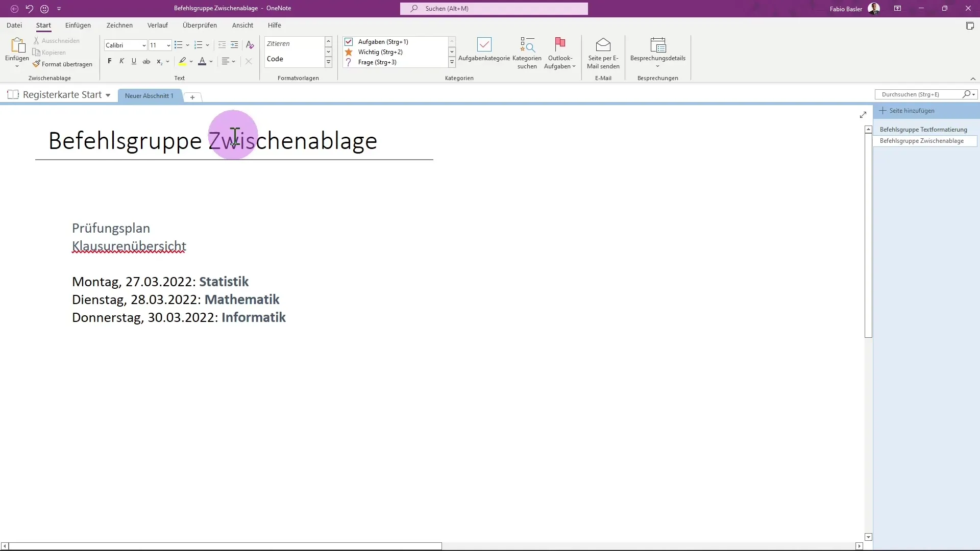Switch to the Überprüfen tab

point(200,25)
